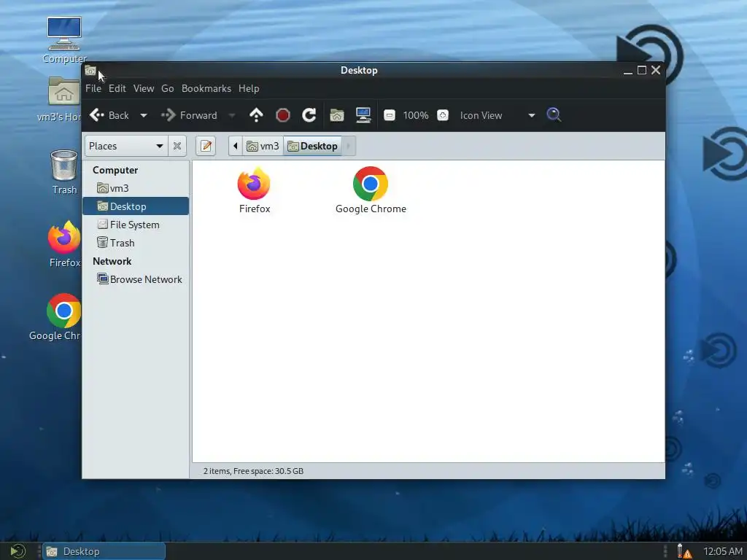Click Desktop path bar button

pos(312,146)
